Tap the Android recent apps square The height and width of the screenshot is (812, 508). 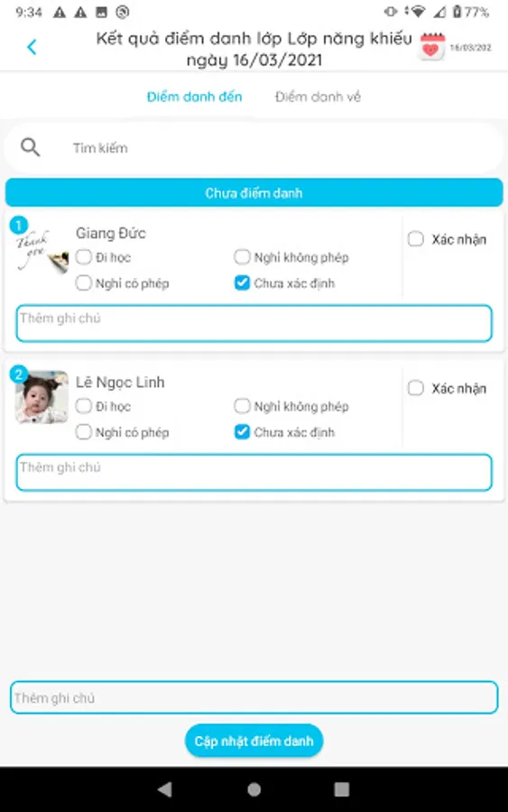point(342,789)
